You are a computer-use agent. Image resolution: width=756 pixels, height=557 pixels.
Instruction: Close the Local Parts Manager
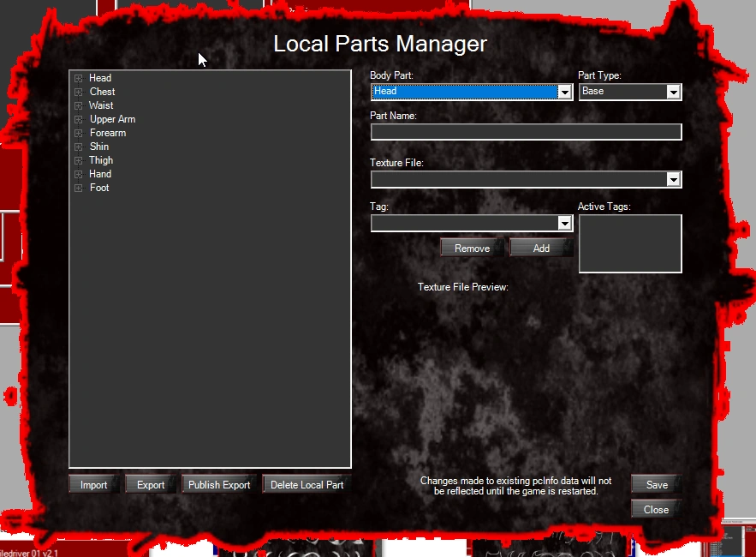(654, 509)
